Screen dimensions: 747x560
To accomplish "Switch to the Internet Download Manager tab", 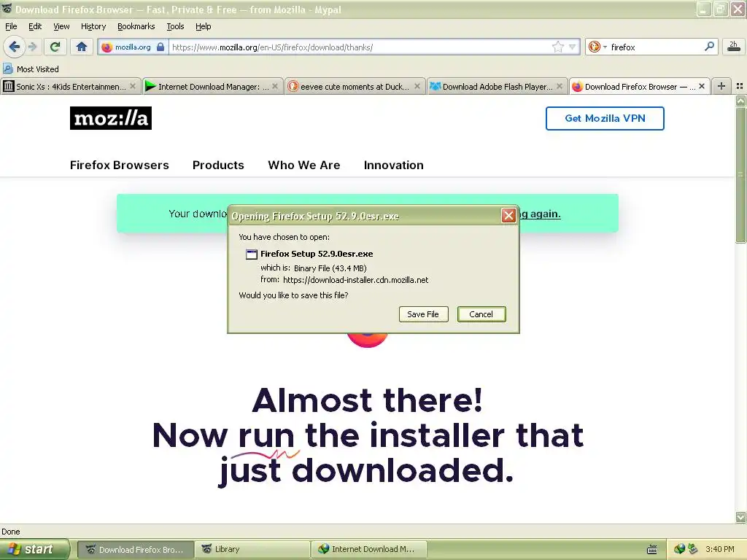I will point(212,86).
